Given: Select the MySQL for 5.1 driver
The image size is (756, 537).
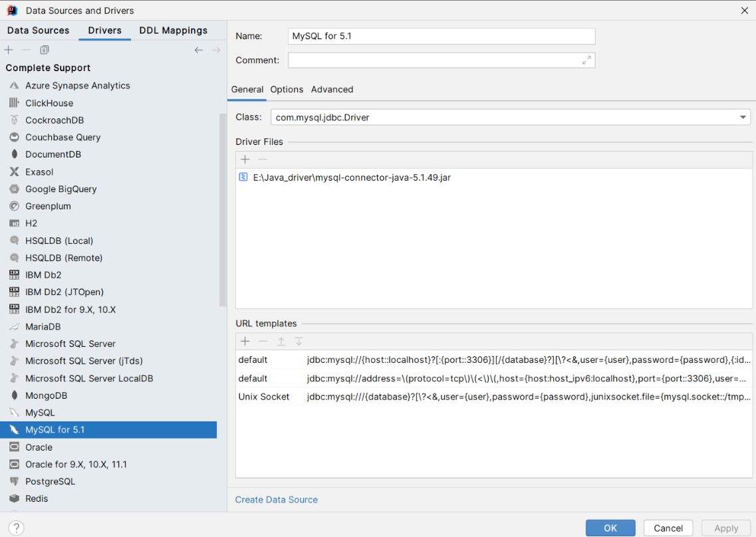Looking at the screenshot, I should pos(108,430).
